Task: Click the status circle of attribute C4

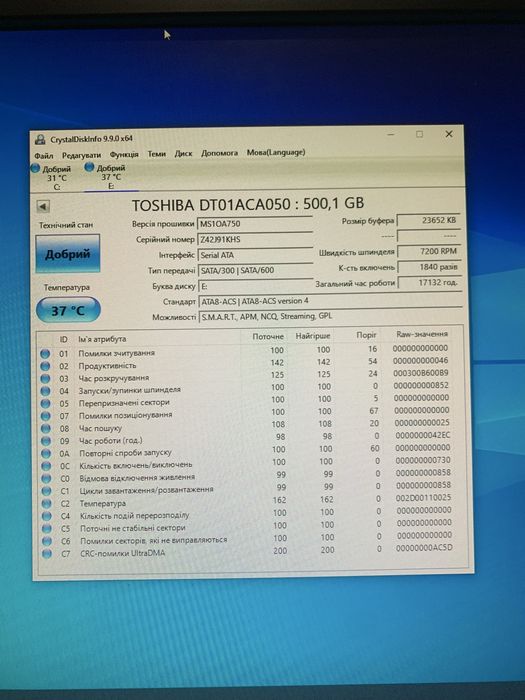Action: (47, 517)
